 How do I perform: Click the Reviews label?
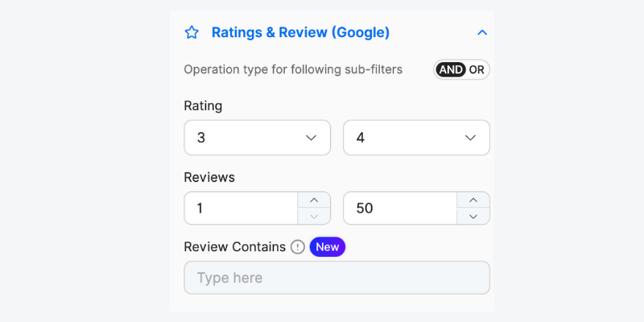click(x=209, y=177)
